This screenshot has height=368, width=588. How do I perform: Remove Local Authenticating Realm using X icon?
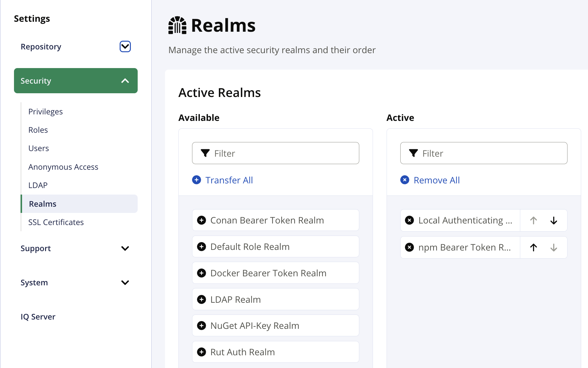tap(410, 220)
